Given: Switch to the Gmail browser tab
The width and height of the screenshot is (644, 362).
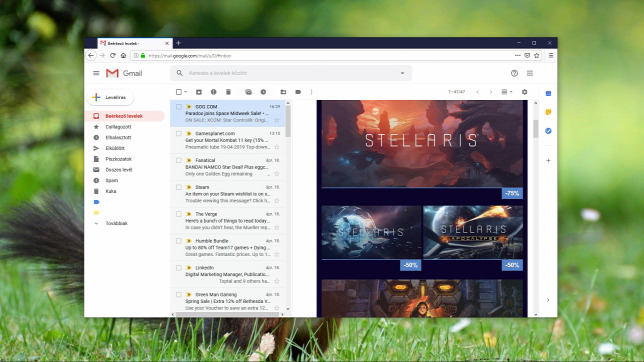Looking at the screenshot, I should [135, 43].
